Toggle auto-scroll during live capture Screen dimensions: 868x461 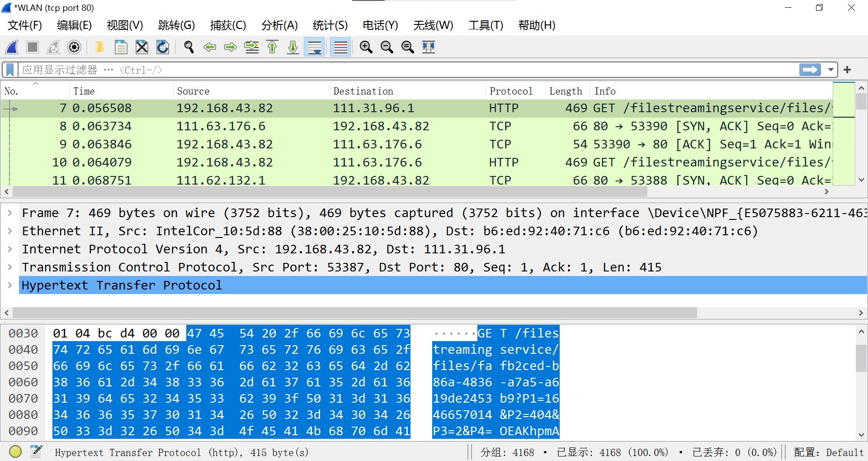click(x=314, y=47)
